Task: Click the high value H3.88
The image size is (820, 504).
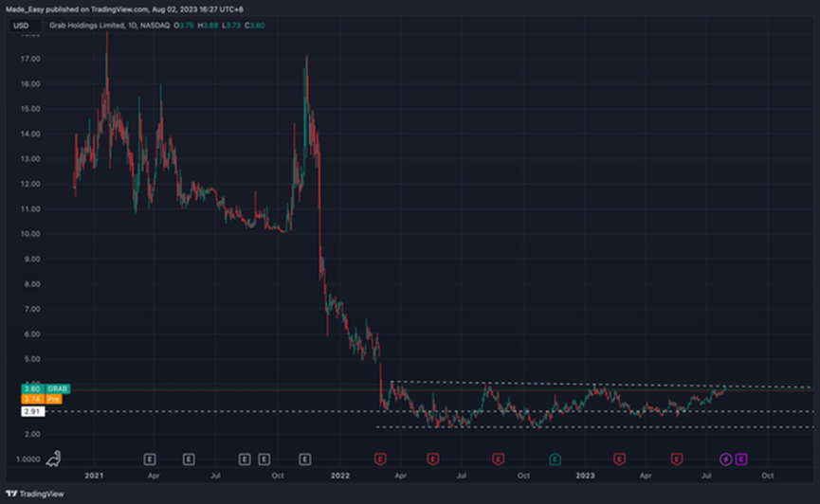Action: click(208, 25)
